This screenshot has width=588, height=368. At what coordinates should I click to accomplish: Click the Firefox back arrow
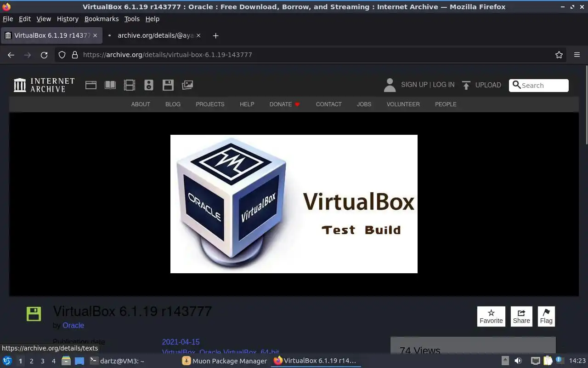click(11, 55)
